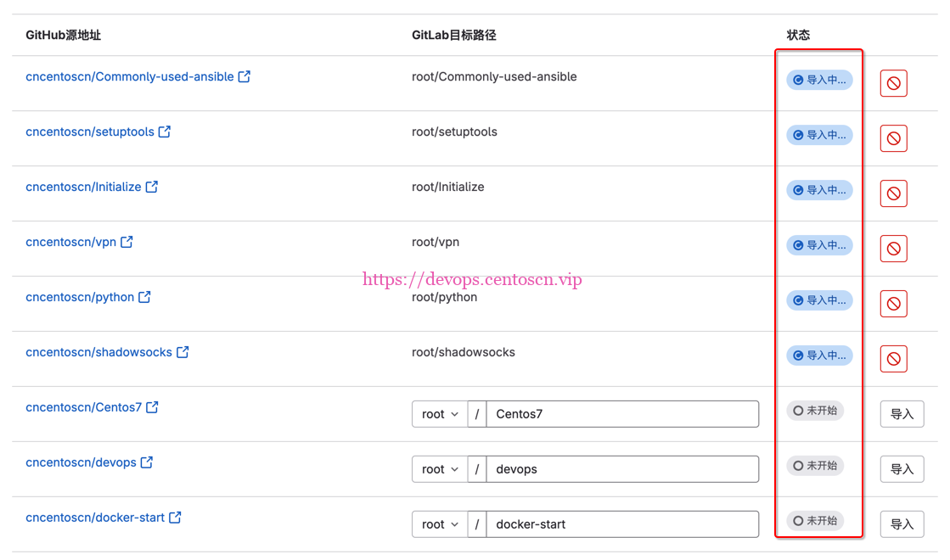Open external link icon beside cncentoscn/Centos7

coord(152,407)
